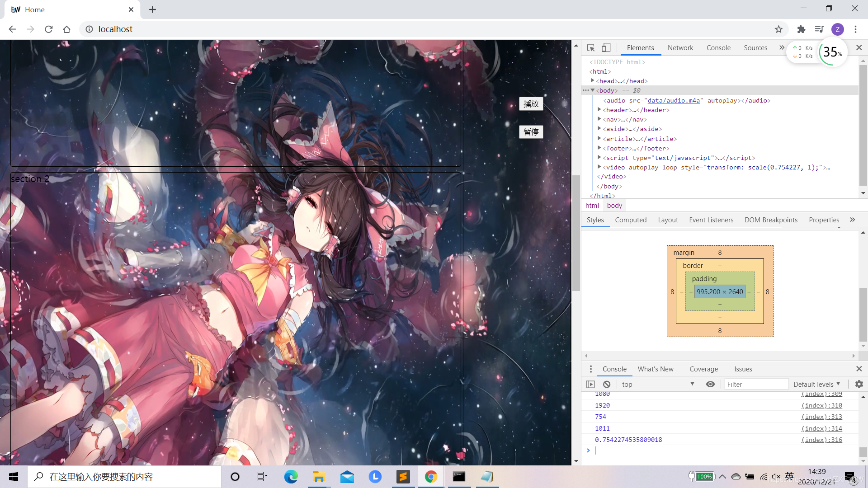868x488 pixels.
Task: Open Default levels dropdown
Action: [816, 385]
